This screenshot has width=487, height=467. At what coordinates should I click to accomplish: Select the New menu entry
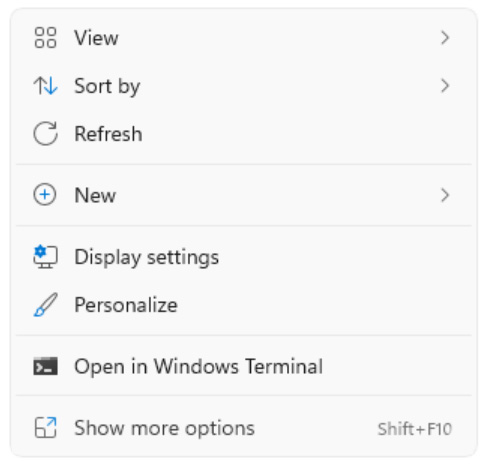[244, 195]
